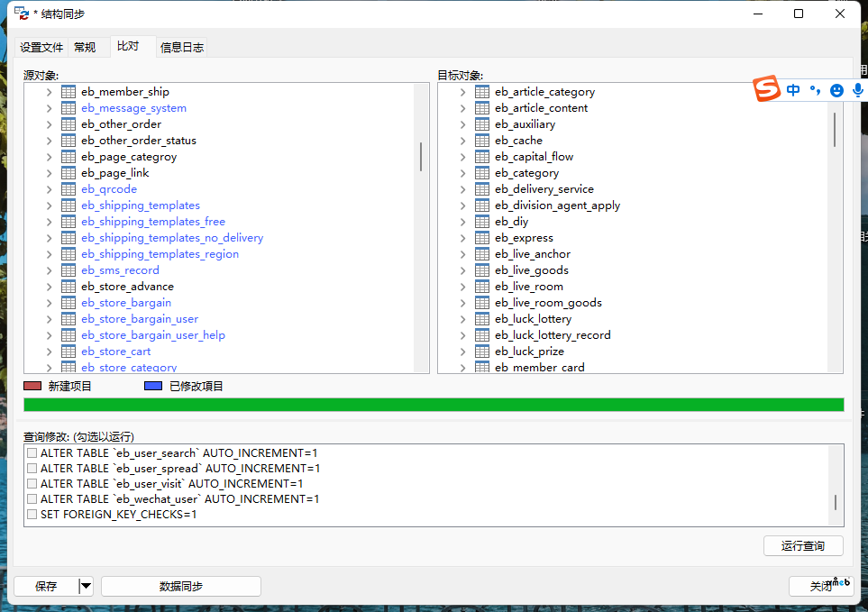Select eb_luck_lottery_record in target list
The width and height of the screenshot is (868, 612).
click(553, 335)
